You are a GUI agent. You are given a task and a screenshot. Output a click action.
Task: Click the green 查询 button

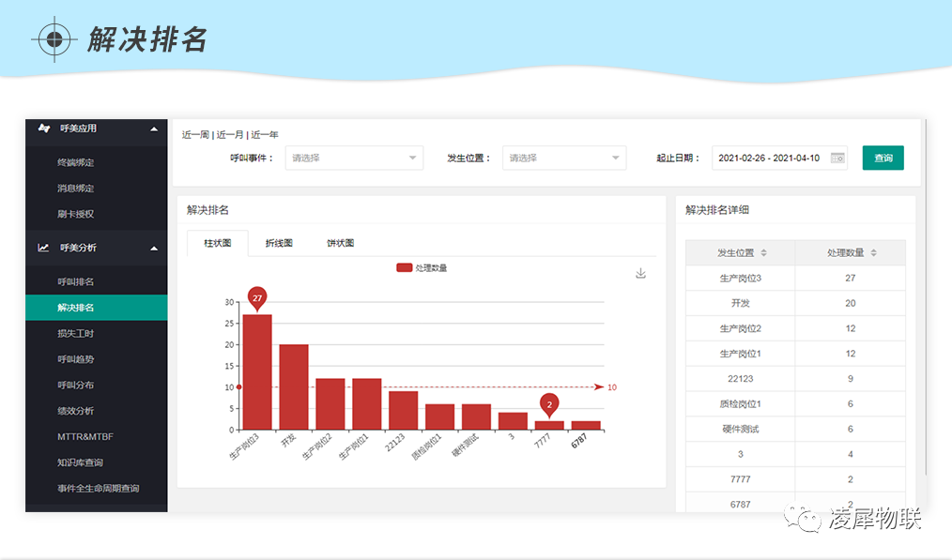point(883,158)
